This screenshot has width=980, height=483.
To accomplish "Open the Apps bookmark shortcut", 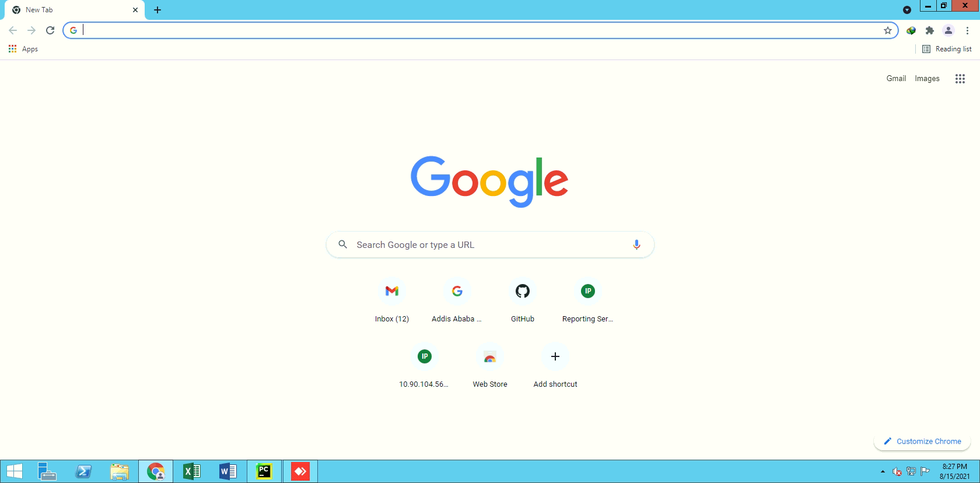I will [23, 49].
